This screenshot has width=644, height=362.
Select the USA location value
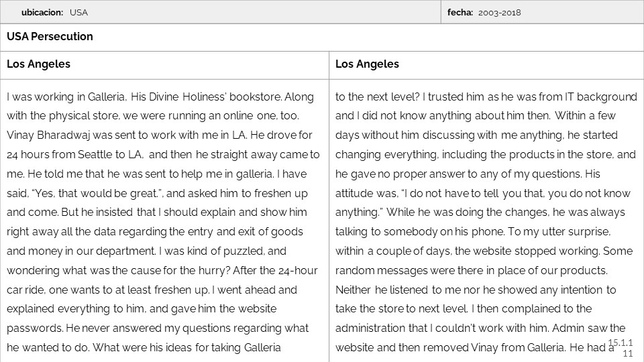pyautogui.click(x=78, y=12)
